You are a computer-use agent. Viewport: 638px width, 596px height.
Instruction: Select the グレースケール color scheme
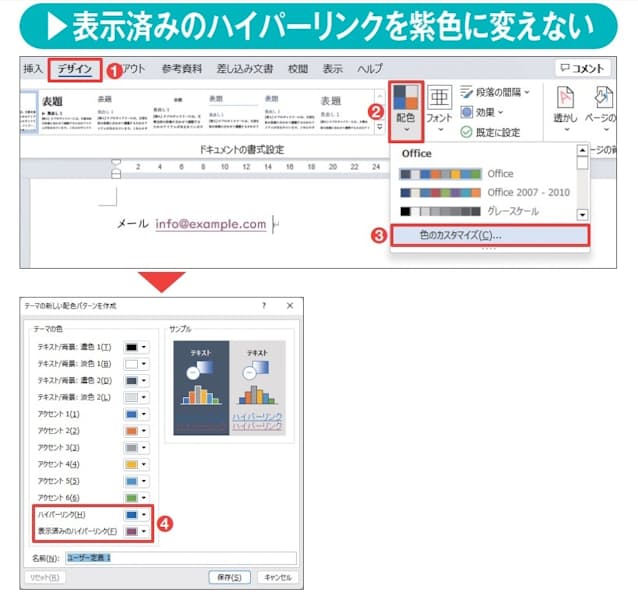(x=484, y=211)
